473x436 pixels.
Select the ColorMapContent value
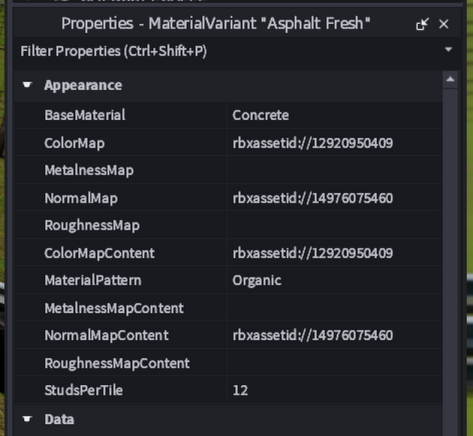click(334, 253)
